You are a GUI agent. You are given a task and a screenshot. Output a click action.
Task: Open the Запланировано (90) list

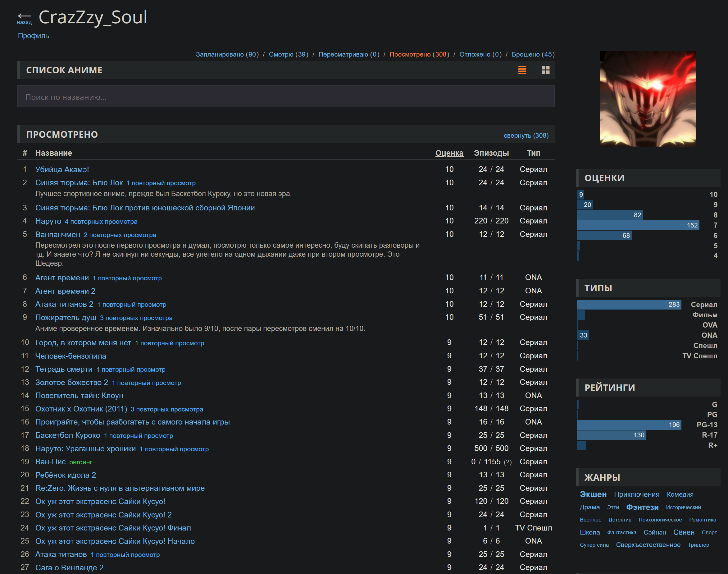pos(227,54)
